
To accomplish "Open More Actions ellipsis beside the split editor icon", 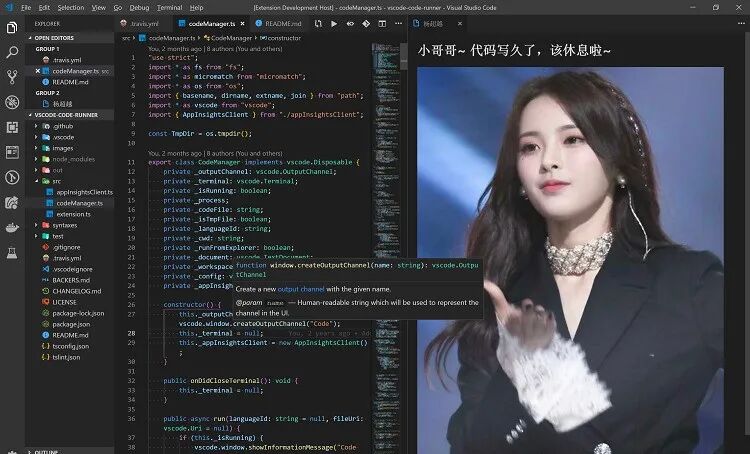I will pyautogui.click(x=398, y=23).
